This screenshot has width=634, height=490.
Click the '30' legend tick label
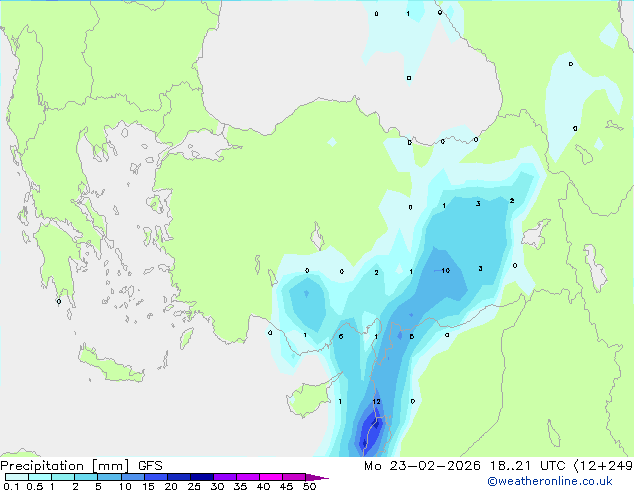pos(217,486)
